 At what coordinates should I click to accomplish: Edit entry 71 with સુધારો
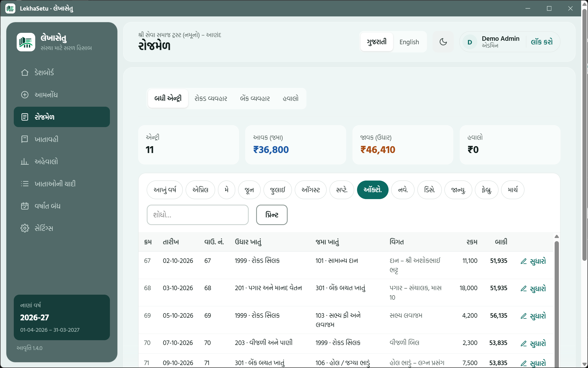click(533, 363)
